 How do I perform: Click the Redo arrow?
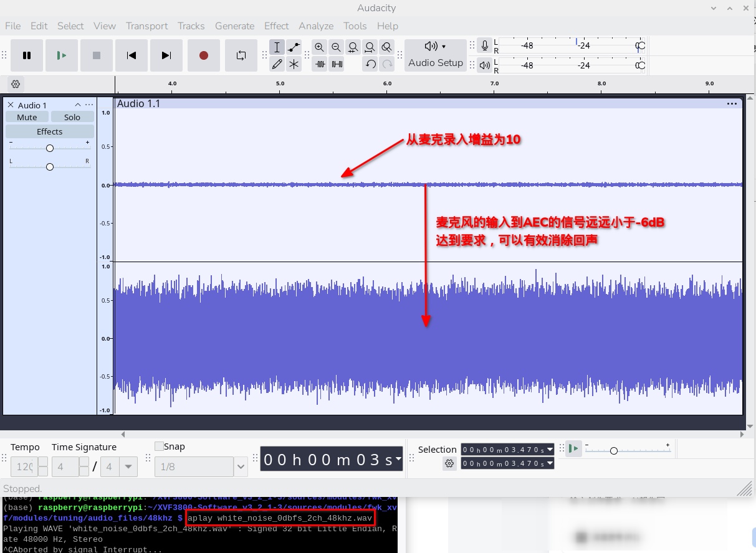pyautogui.click(x=387, y=64)
